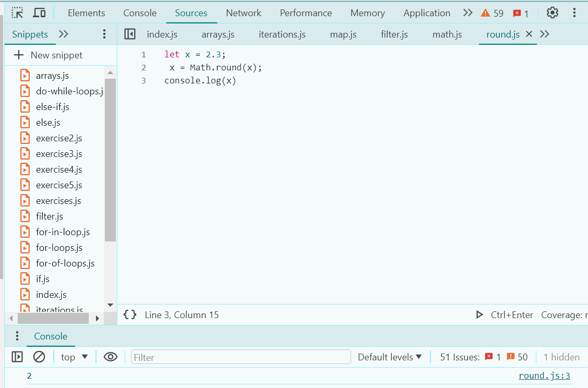
Task: Open DevTools settings with the gear icon
Action: tap(552, 13)
